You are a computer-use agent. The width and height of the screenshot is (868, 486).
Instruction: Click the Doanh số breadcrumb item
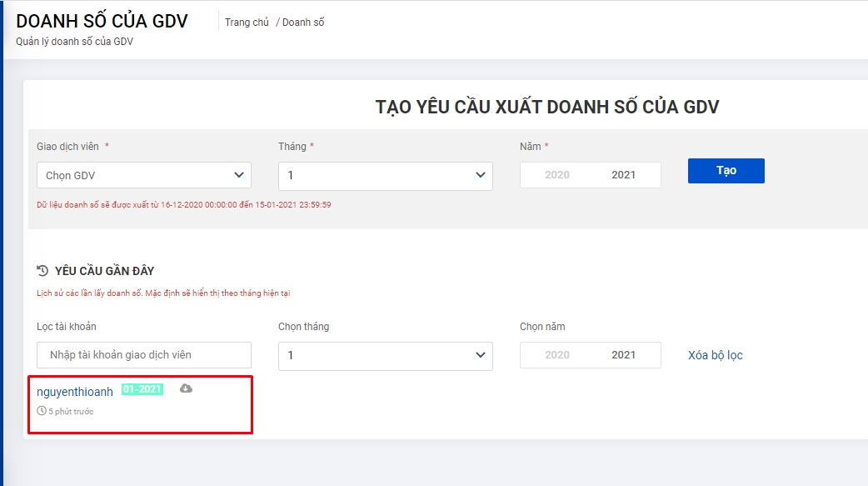tap(303, 23)
